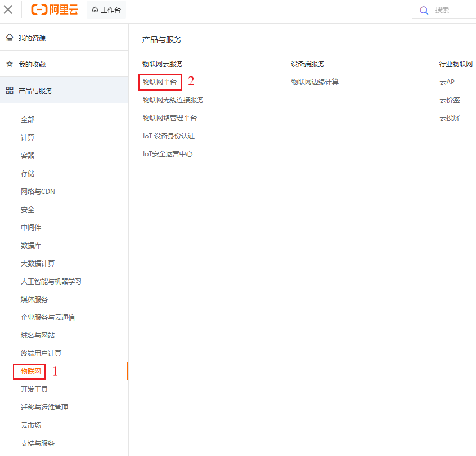The width and height of the screenshot is (476, 456).
Task: Open the 云投屏 link
Action: point(450,118)
